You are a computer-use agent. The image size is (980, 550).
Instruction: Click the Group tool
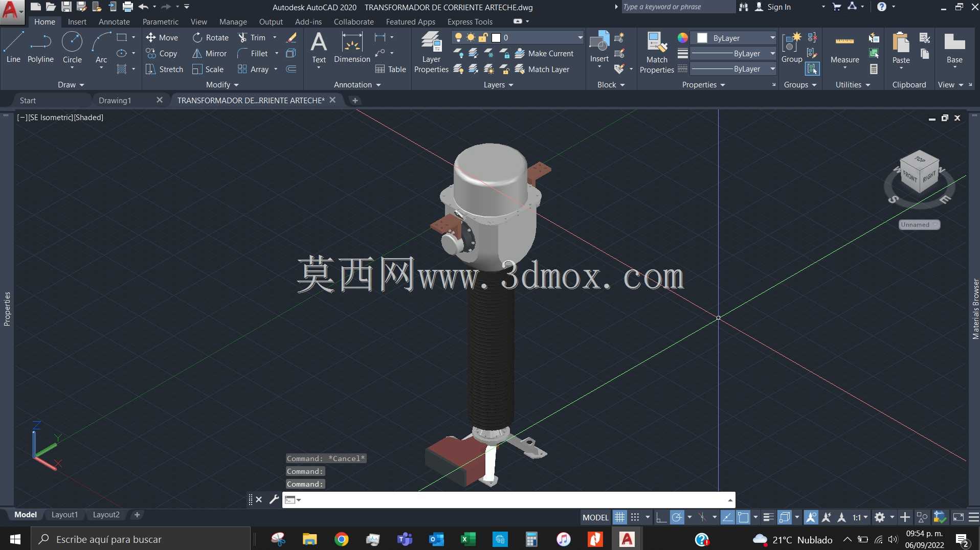click(792, 47)
